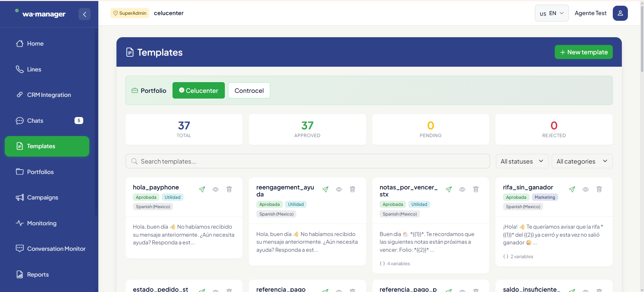This screenshot has width=644, height=292.
Task: Click the Utilidad tag on notas_por_vencer_stx
Action: pyautogui.click(x=419, y=205)
